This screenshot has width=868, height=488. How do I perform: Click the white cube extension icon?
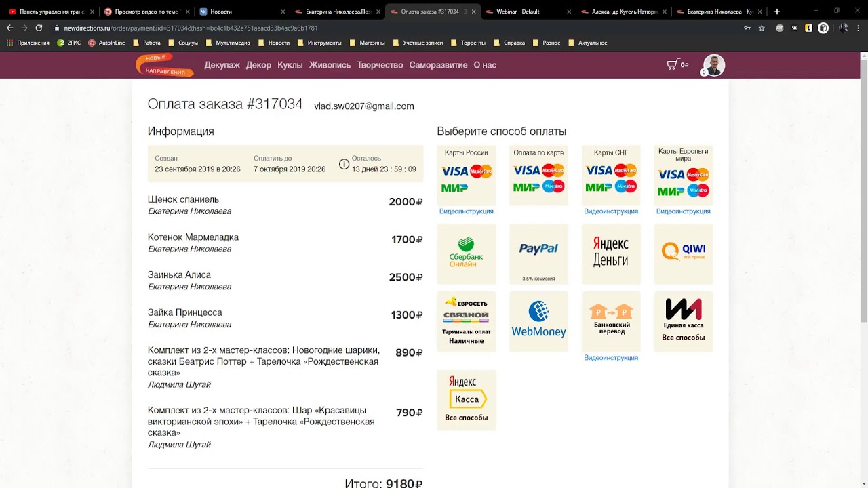click(x=823, y=28)
